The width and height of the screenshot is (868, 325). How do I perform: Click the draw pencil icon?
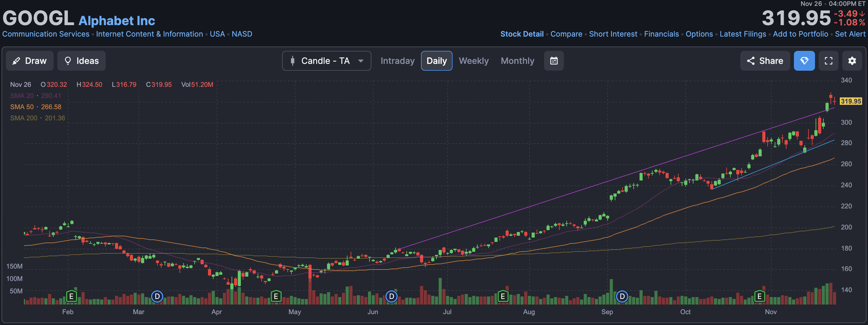16,61
